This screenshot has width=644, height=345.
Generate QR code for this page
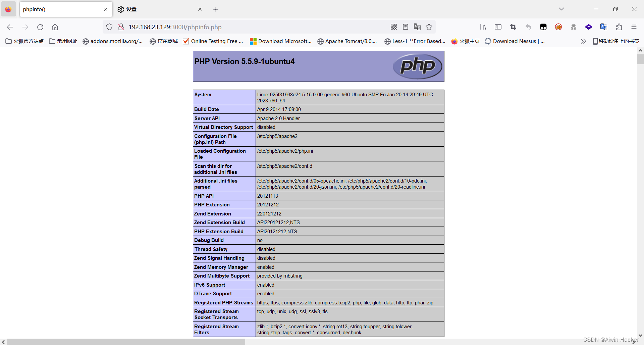[x=394, y=27]
